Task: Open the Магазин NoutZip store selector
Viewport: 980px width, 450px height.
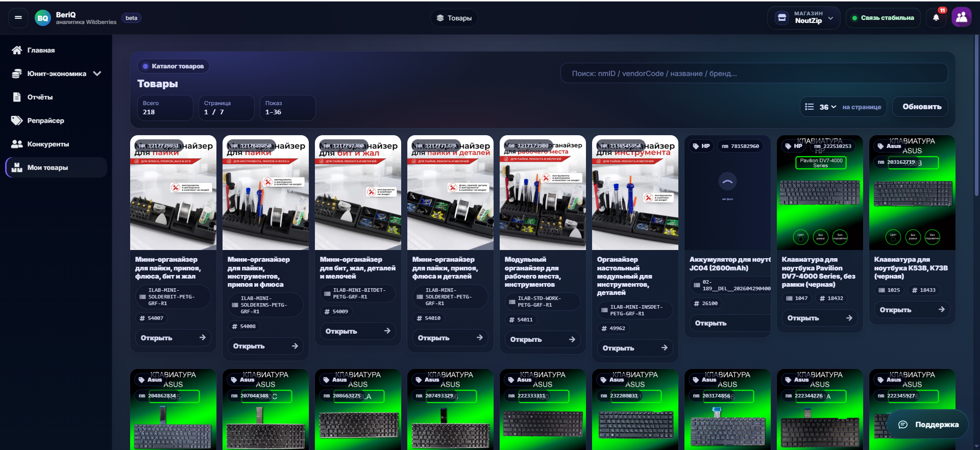Action: tap(804, 18)
